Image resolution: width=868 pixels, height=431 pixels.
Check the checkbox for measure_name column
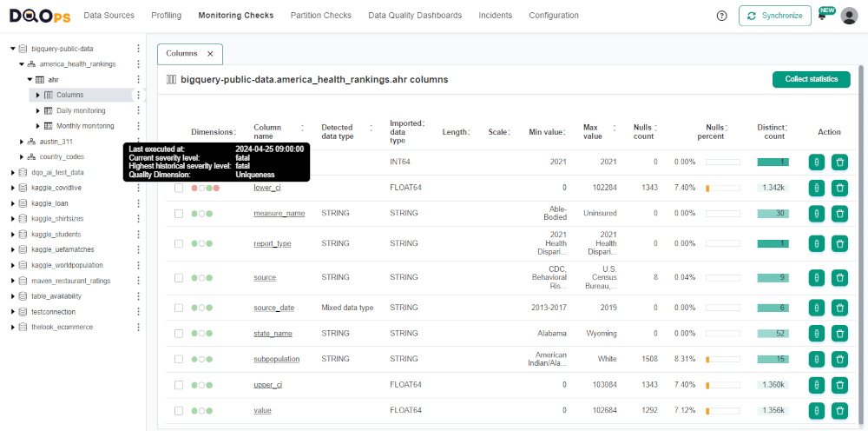coord(179,214)
